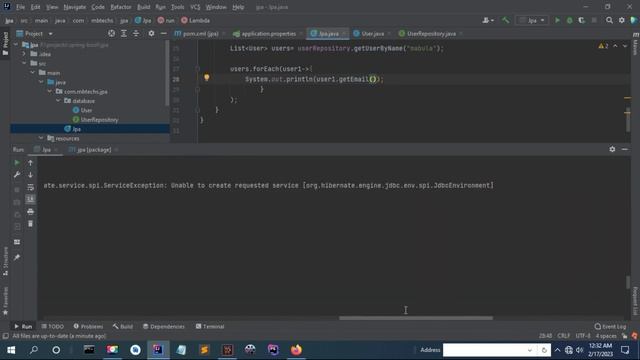Open IDE settings gear in top toolbar

[622, 20]
